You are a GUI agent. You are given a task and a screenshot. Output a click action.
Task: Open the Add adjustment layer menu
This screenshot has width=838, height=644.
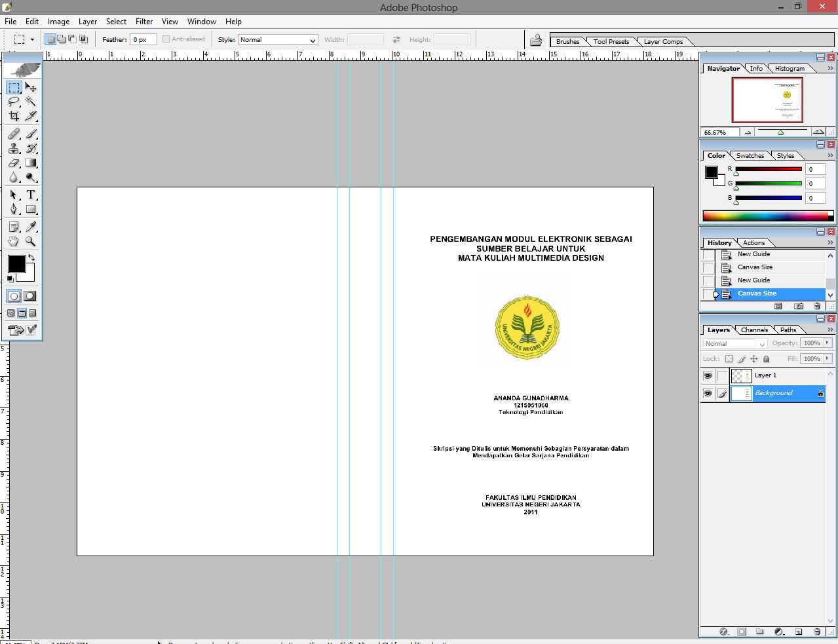click(778, 631)
